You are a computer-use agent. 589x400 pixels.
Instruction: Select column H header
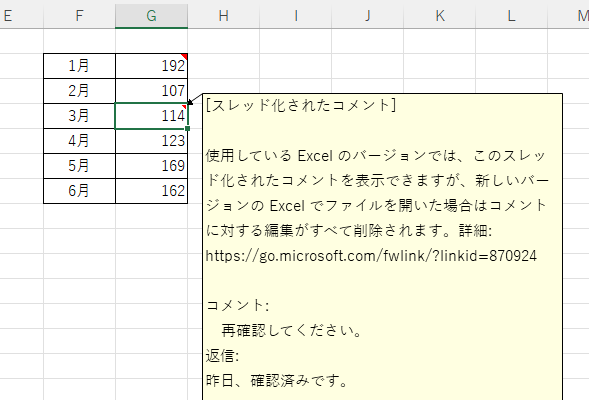[224, 15]
